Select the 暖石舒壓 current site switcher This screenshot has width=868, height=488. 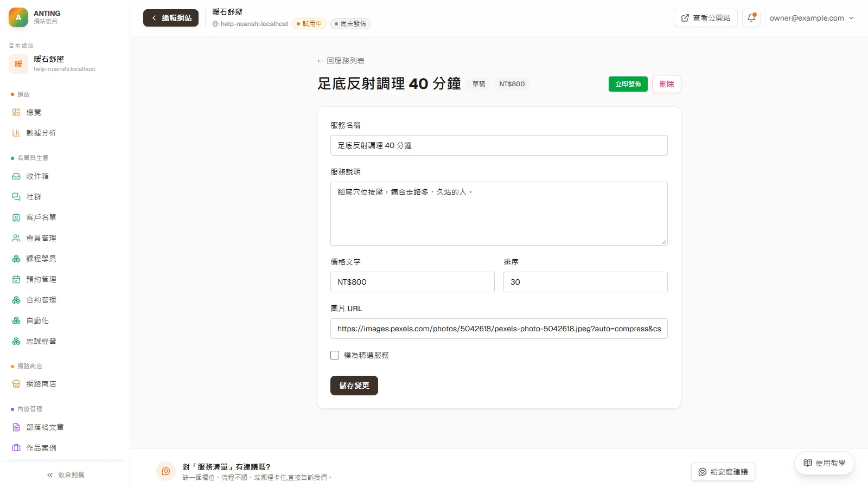point(65,63)
